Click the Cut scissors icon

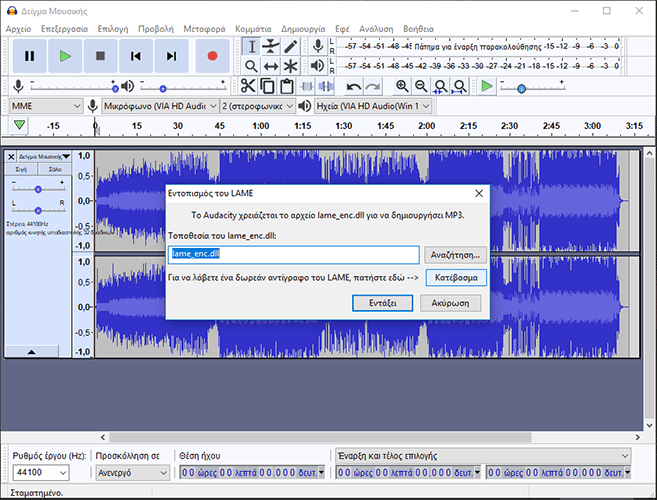coord(248,86)
